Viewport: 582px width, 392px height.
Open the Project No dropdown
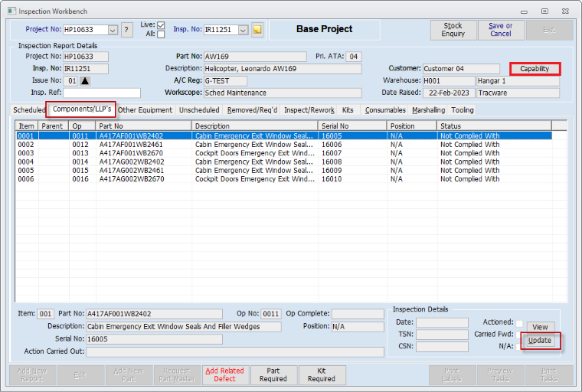(x=113, y=30)
